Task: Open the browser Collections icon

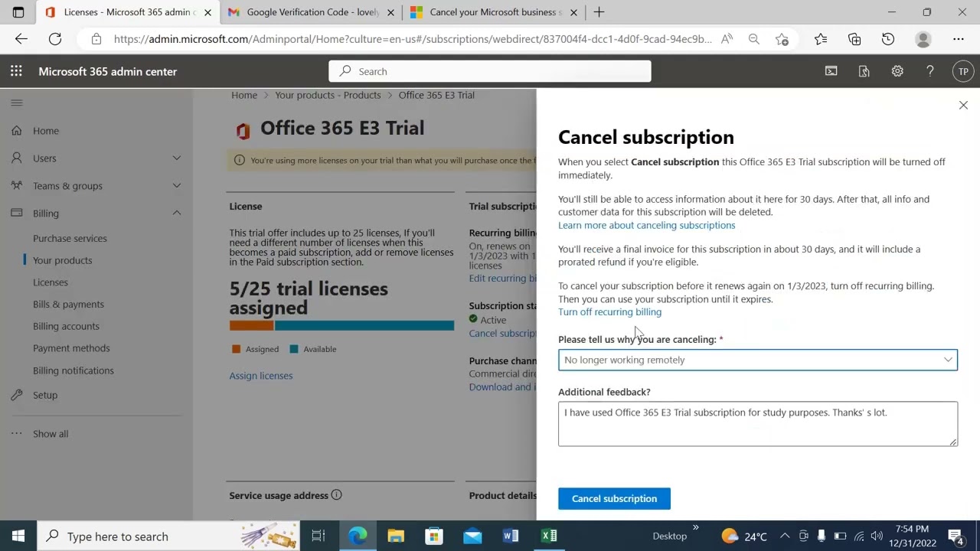Action: 854,39
